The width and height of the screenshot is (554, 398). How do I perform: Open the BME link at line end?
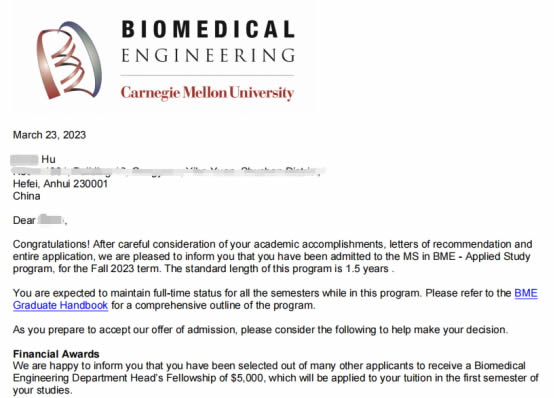click(526, 293)
